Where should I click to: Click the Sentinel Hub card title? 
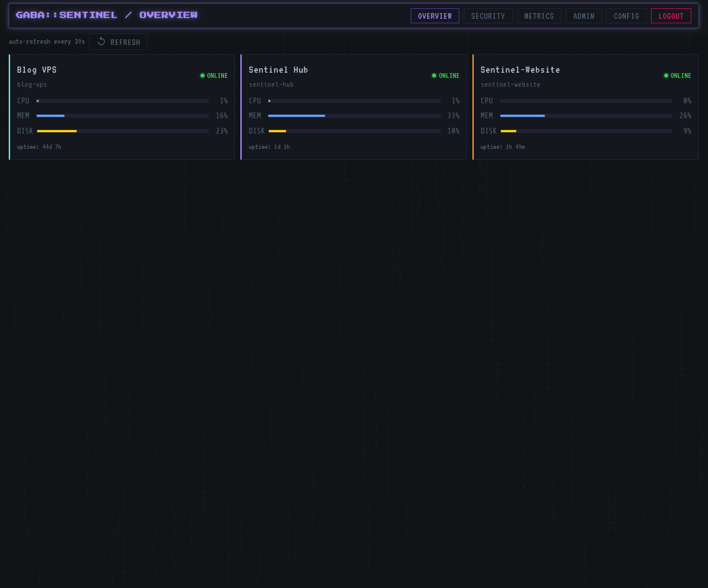(278, 70)
